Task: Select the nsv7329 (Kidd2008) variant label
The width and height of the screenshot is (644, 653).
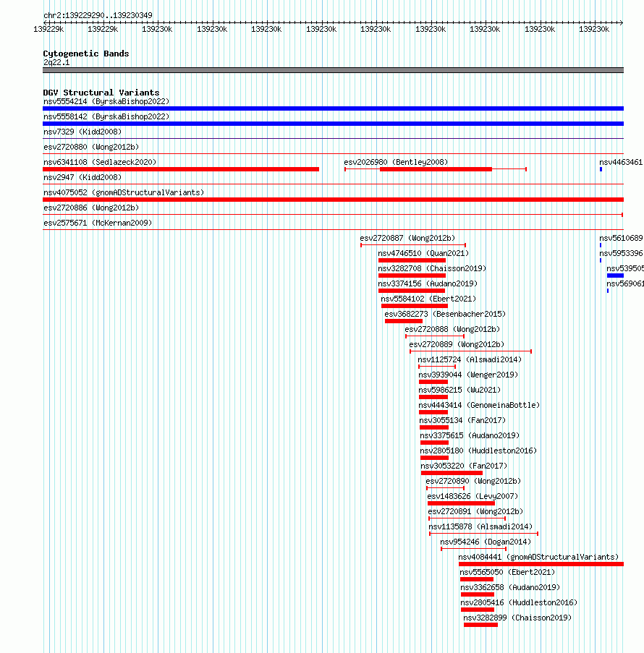Action: point(82,132)
